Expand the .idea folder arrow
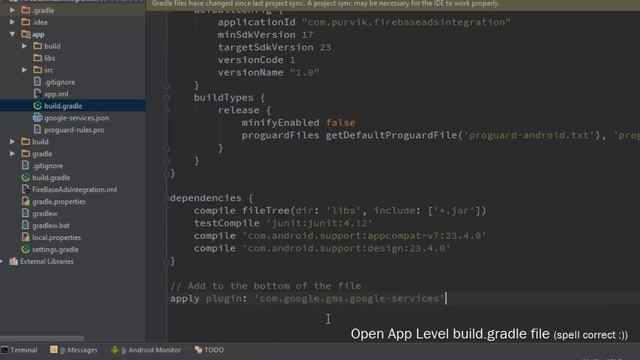The width and height of the screenshot is (640, 360). coord(12,22)
